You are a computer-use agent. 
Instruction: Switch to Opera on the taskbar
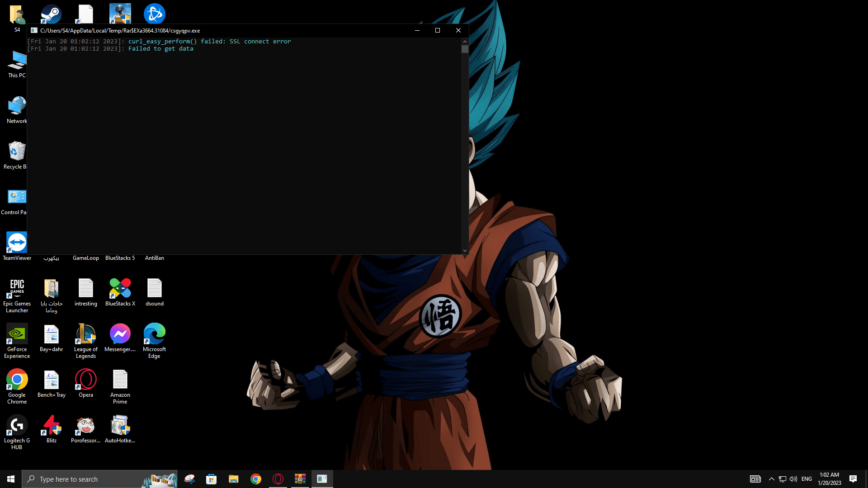(278, 479)
